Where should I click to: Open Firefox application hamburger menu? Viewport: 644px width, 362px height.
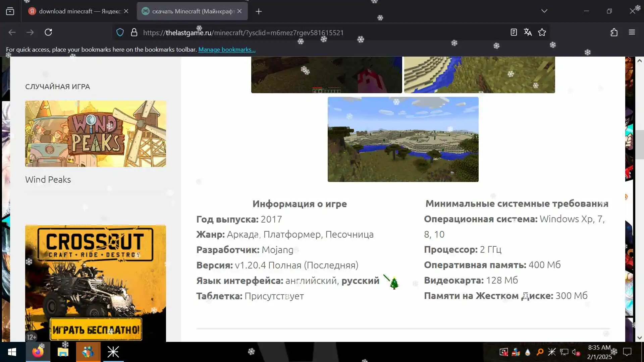pyautogui.click(x=632, y=32)
